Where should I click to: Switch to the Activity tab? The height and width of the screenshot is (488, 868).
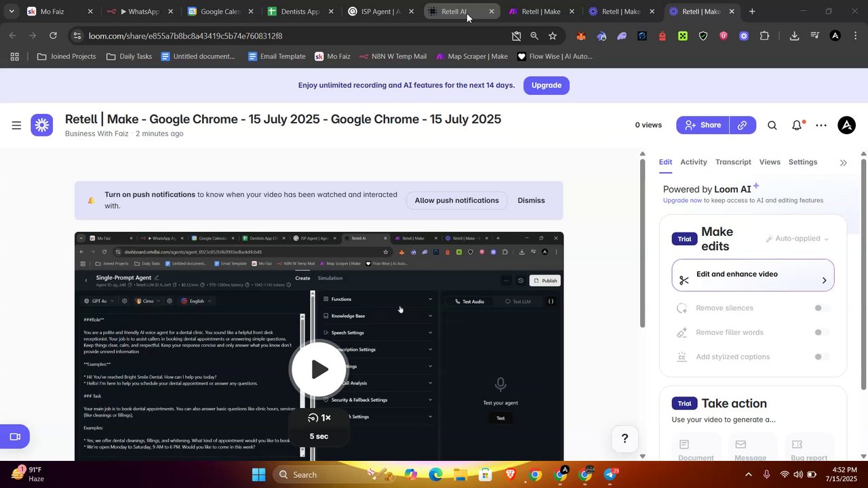(x=693, y=162)
